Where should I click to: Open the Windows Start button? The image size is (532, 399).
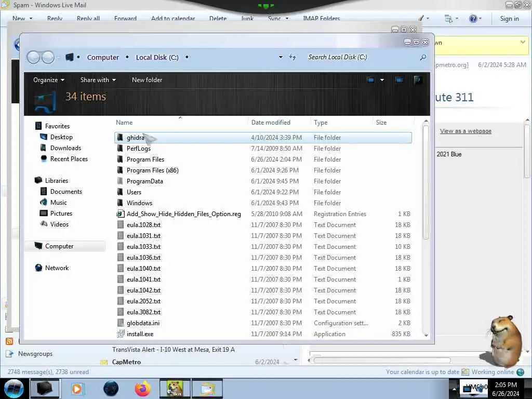[x=14, y=389]
